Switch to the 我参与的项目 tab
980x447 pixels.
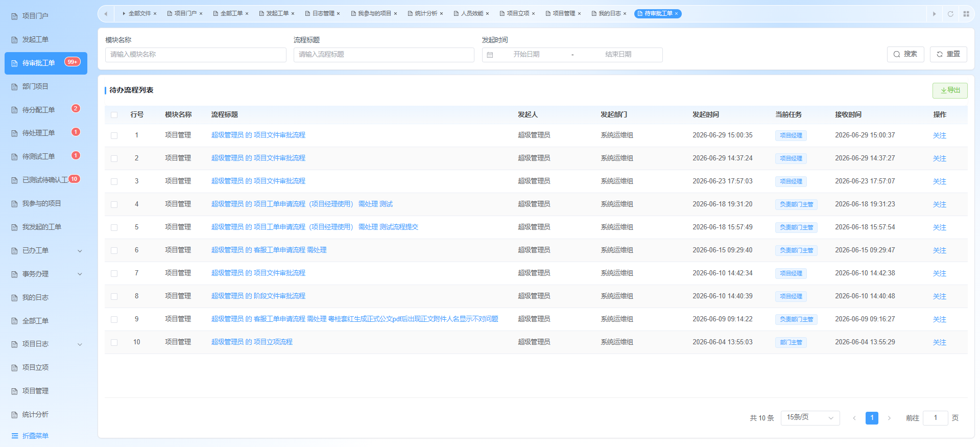(374, 14)
